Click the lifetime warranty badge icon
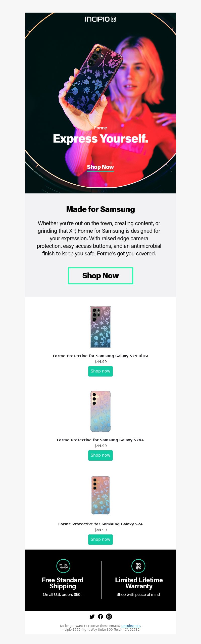201x644 pixels. pyautogui.click(x=138, y=566)
